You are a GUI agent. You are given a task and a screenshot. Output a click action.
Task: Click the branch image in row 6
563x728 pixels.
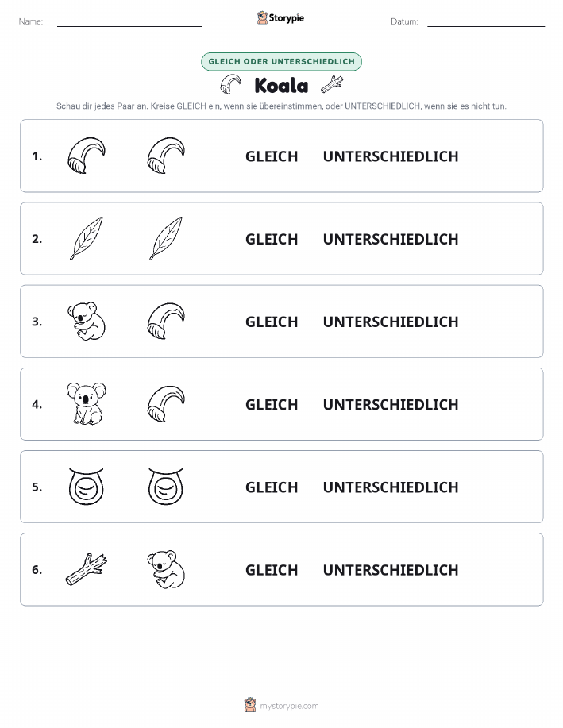click(x=87, y=568)
